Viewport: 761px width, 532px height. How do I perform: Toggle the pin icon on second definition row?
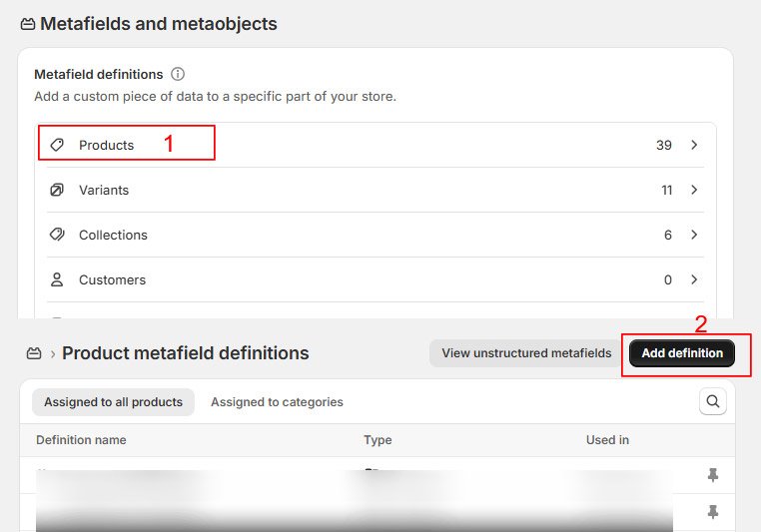tap(712, 512)
